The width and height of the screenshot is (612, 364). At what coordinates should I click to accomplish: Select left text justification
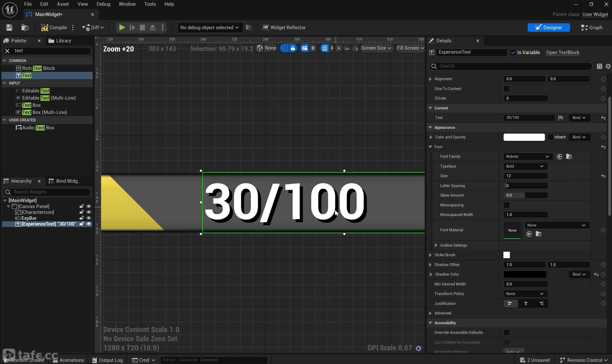(x=510, y=304)
